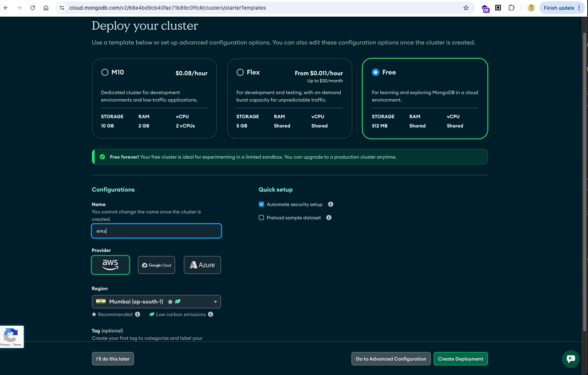Open the Mumbai (ap-south-1) region selector
The width and height of the screenshot is (588, 375).
[156, 302]
